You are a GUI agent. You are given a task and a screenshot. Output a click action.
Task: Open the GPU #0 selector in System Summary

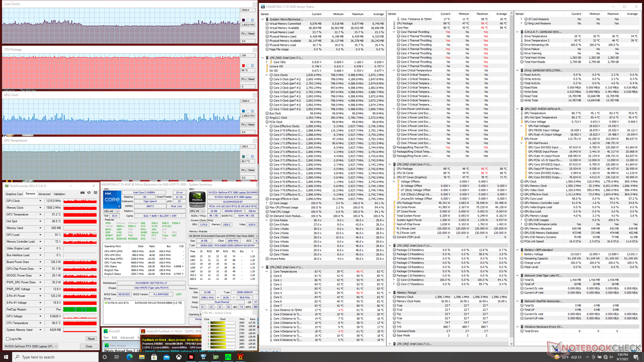(198, 211)
